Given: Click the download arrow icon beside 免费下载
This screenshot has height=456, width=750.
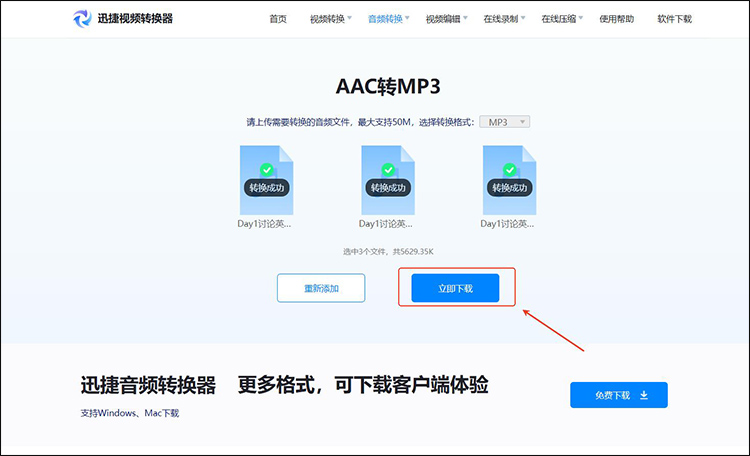Looking at the screenshot, I should [x=644, y=395].
